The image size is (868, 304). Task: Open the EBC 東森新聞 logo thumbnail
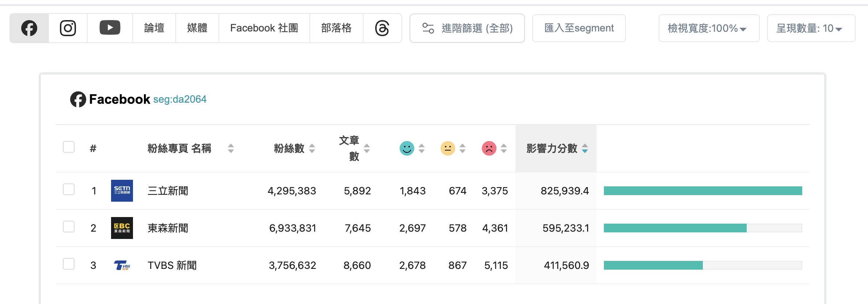pyautogui.click(x=122, y=228)
